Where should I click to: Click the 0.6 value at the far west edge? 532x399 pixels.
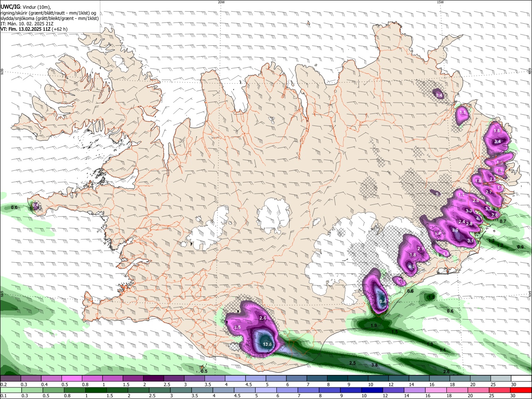pos(14,207)
